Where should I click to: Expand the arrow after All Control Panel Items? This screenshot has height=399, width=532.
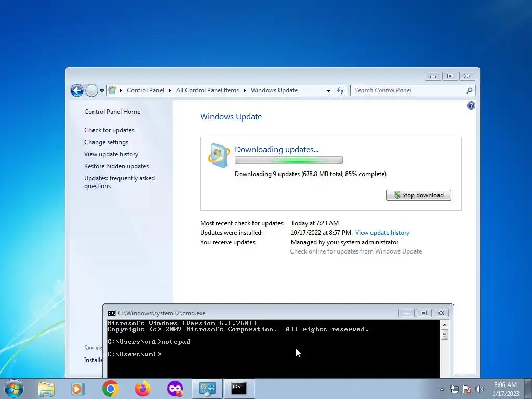[x=245, y=90]
